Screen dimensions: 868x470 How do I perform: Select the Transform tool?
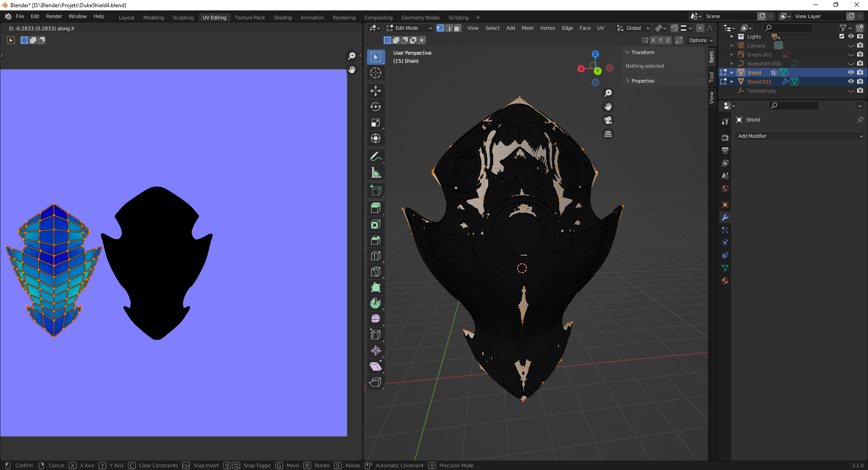[x=376, y=138]
